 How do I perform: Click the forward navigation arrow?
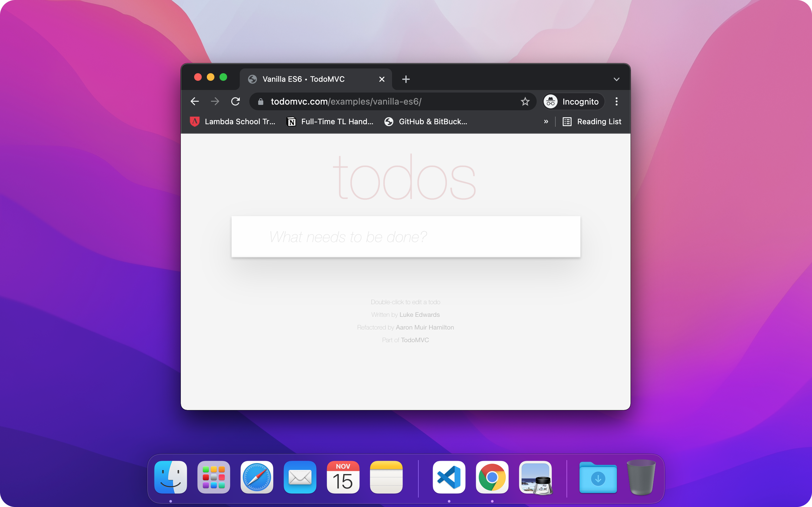click(x=215, y=101)
